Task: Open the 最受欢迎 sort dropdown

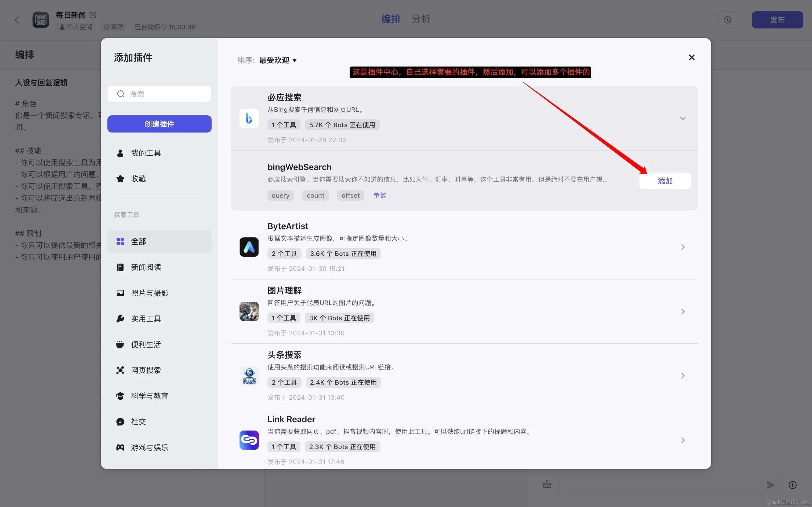Action: click(x=278, y=60)
